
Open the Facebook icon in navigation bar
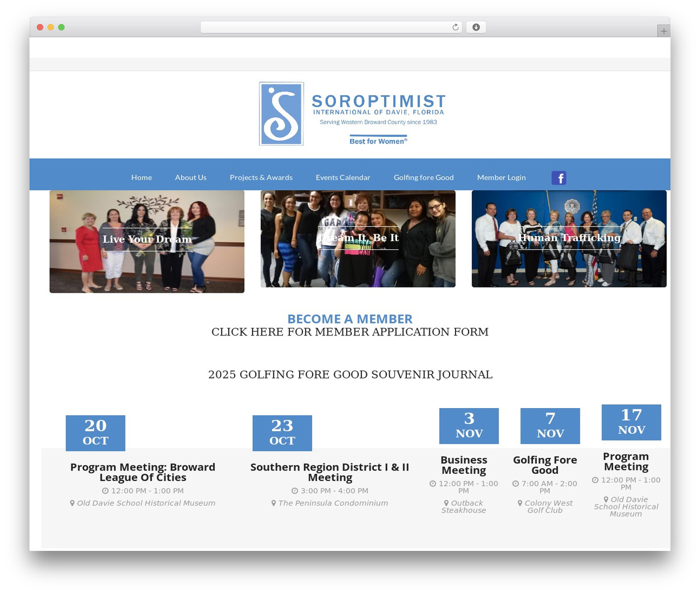(558, 178)
